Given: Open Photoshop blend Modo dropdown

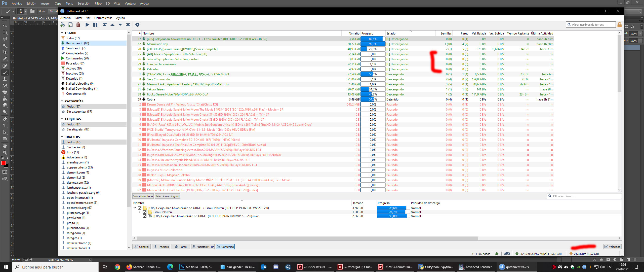Looking at the screenshot, I should (x=53, y=11).
